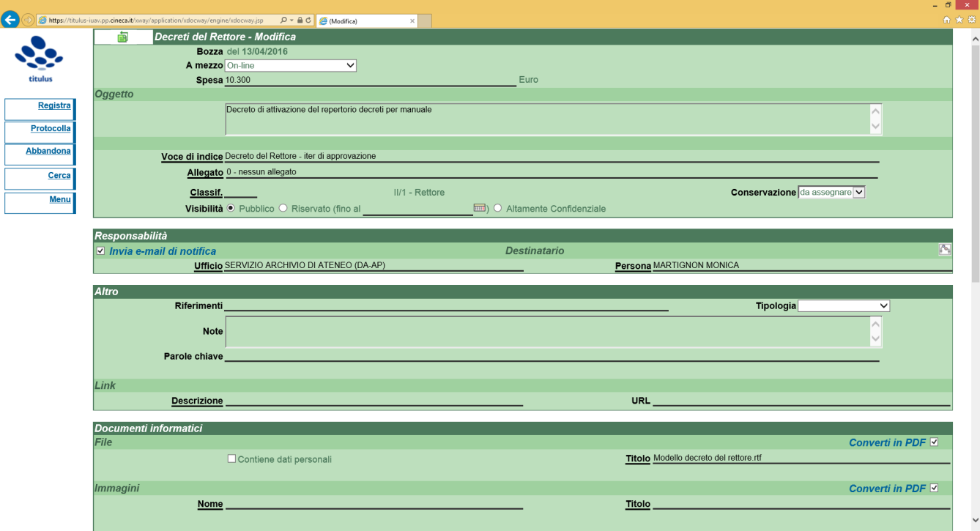Click the Nome label in Immagini section

click(x=210, y=504)
